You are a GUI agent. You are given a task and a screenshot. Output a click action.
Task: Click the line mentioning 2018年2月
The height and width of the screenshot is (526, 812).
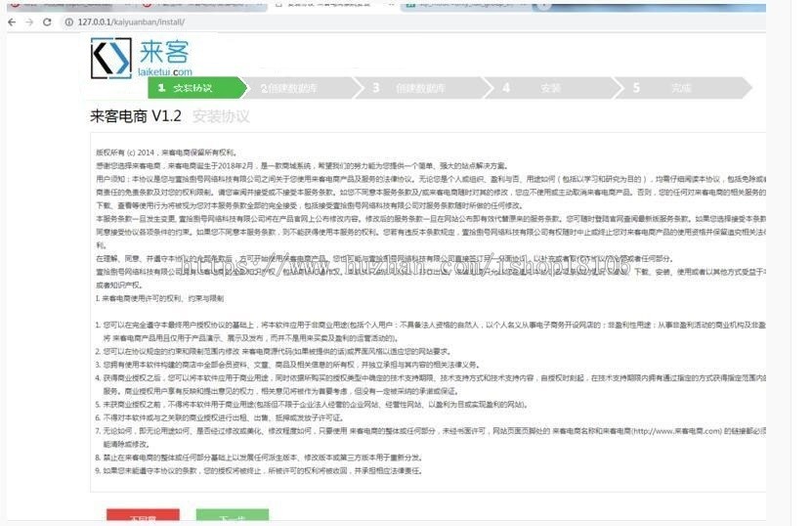302,166
